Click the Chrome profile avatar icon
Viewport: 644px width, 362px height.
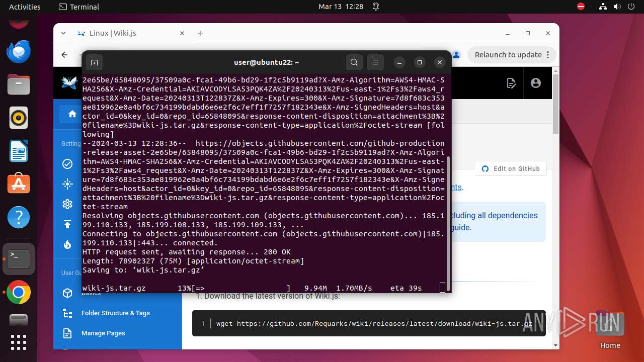(x=456, y=54)
